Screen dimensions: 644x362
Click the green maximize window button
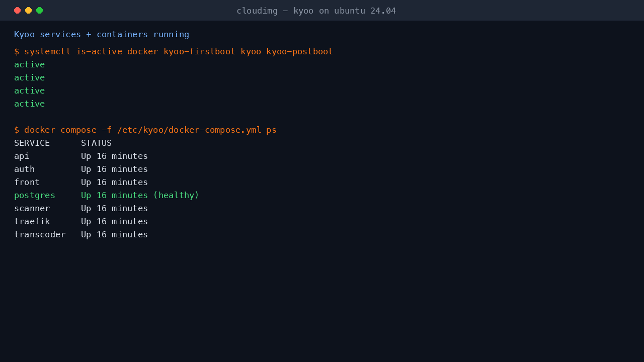tap(40, 10)
